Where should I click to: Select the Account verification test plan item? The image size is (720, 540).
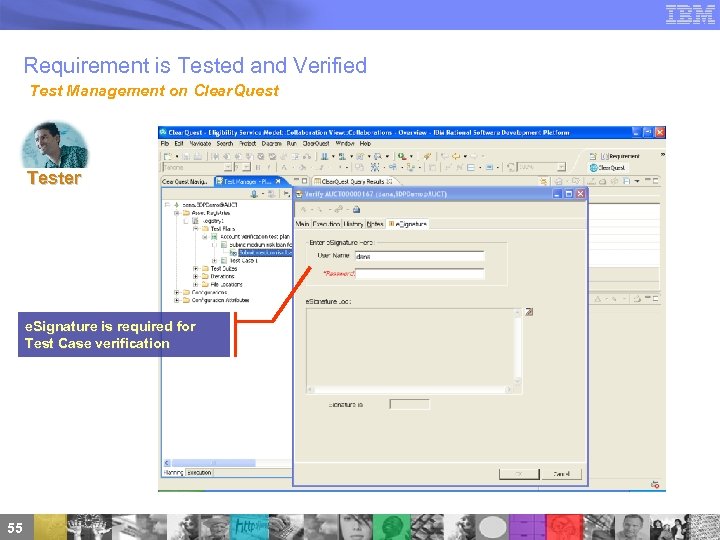coord(255,236)
